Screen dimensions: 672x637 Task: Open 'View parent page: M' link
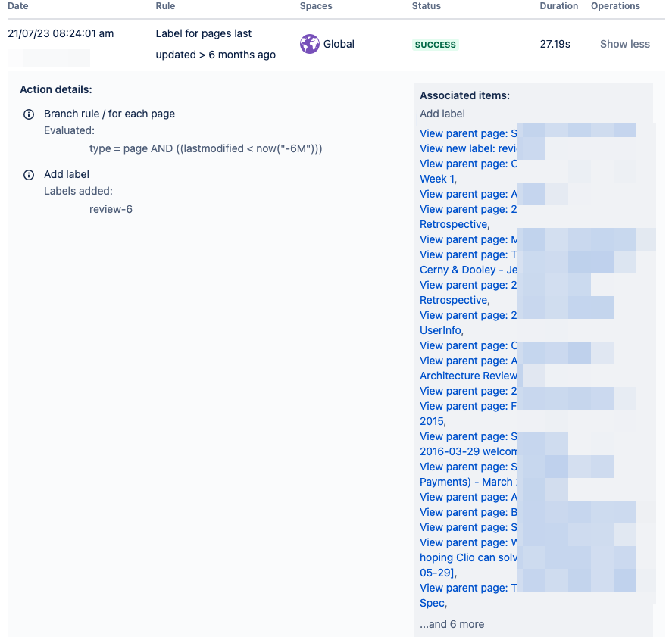[468, 239]
